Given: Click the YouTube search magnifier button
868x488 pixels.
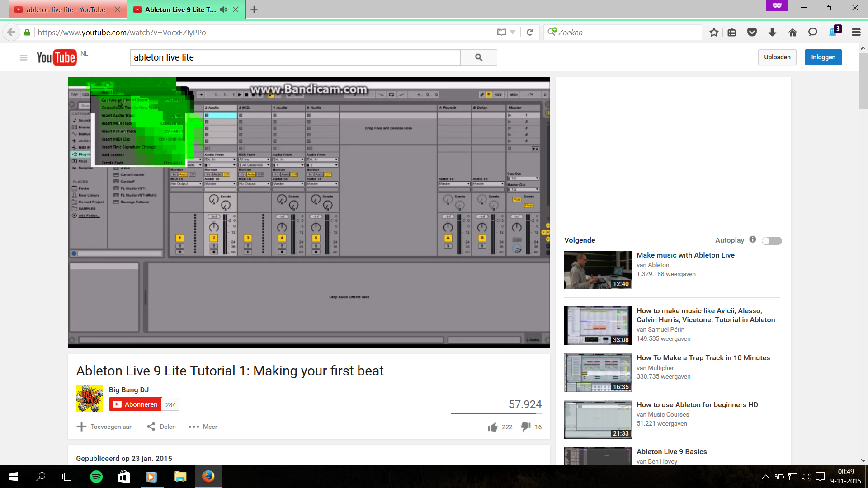Looking at the screenshot, I should (478, 57).
